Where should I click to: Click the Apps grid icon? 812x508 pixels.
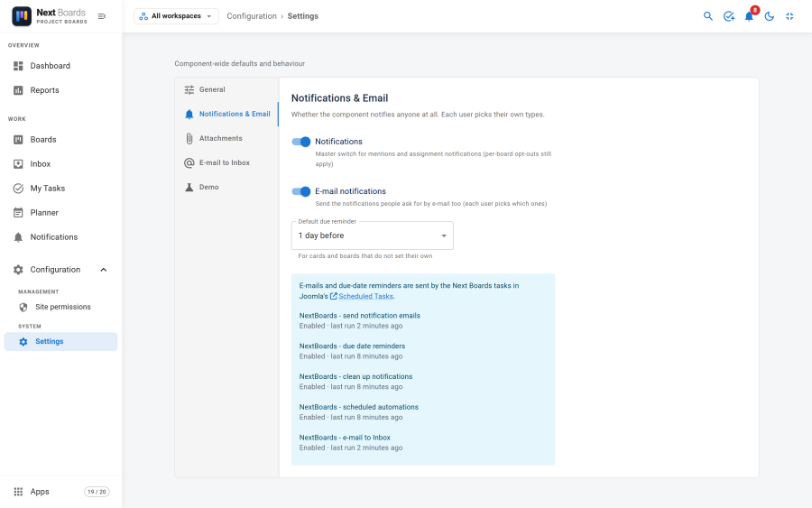(18, 492)
